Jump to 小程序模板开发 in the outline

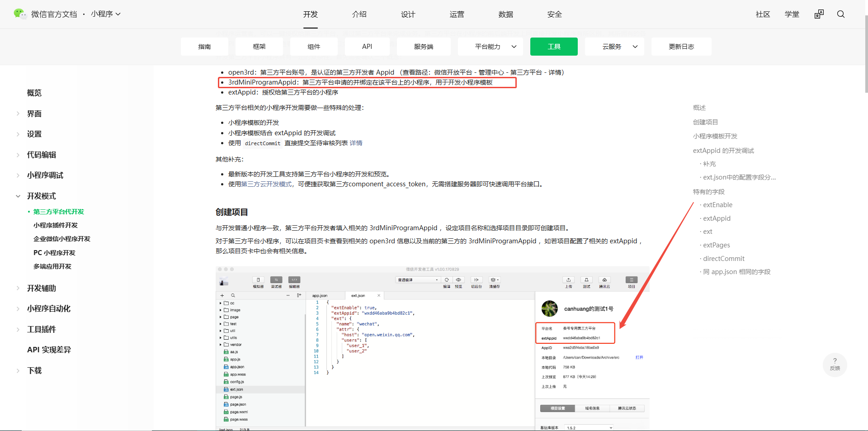coord(715,136)
